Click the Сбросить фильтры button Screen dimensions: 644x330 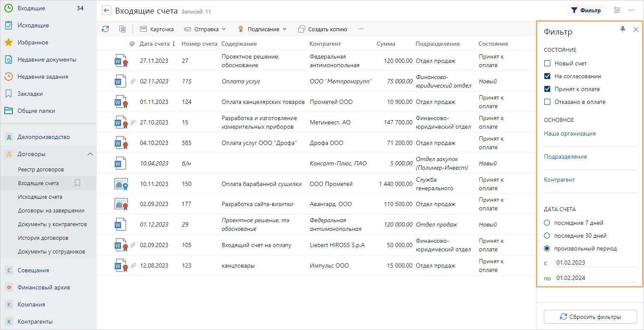coord(590,317)
